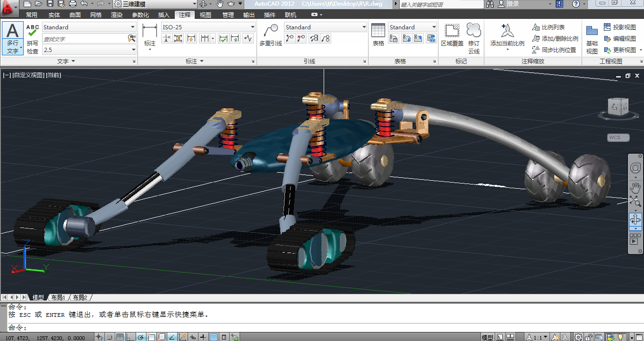Click the Orbit tool on navigation bar

635,219
